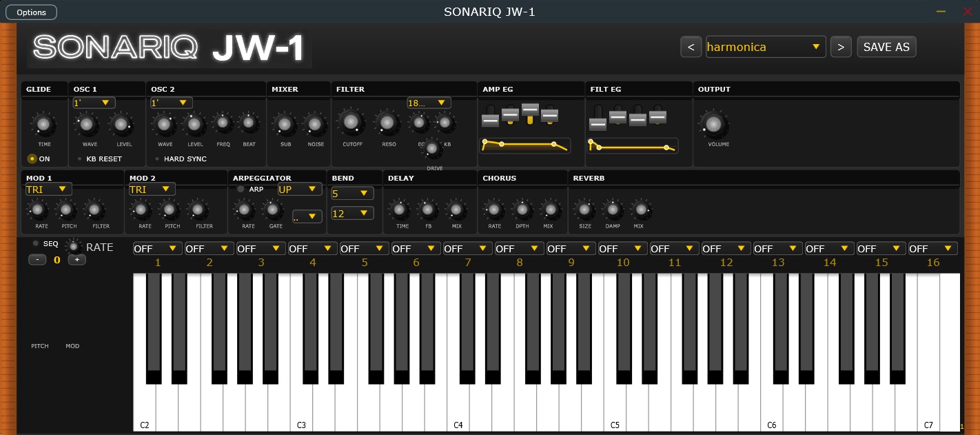Click the SAVE AS button

point(886,47)
